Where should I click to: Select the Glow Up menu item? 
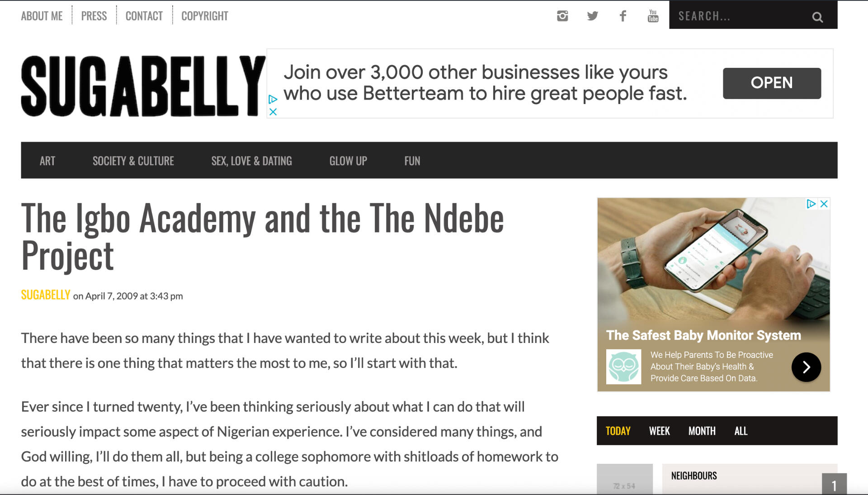click(x=348, y=161)
